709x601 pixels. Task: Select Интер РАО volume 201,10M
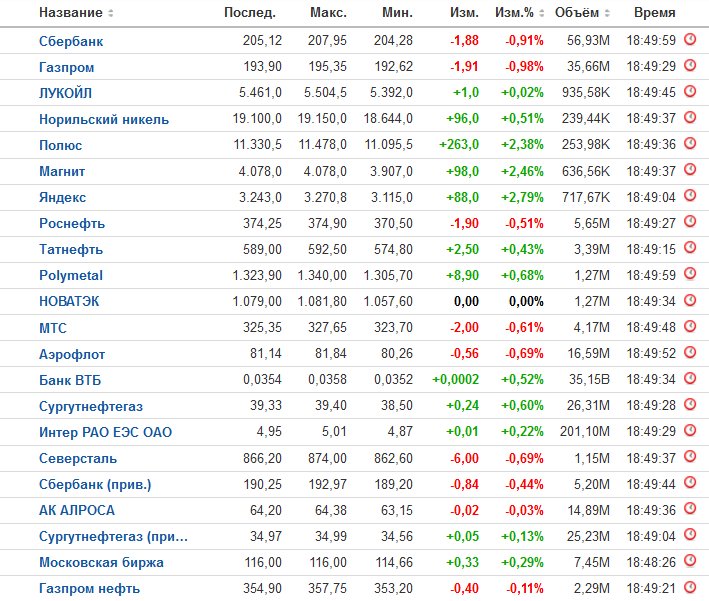[585, 431]
